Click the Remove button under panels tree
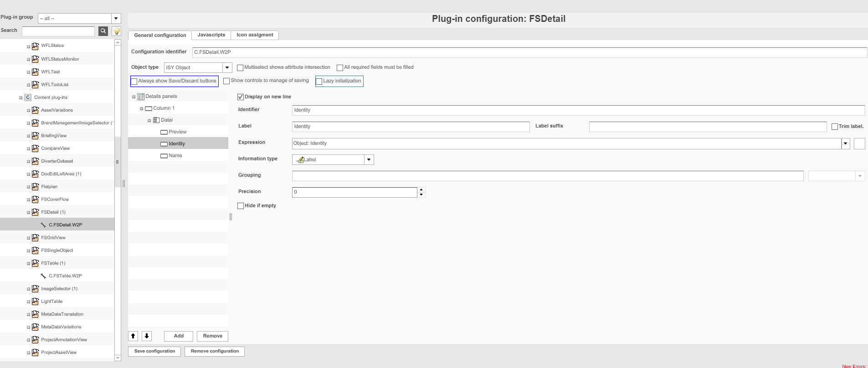This screenshot has height=368, width=868. [x=213, y=336]
